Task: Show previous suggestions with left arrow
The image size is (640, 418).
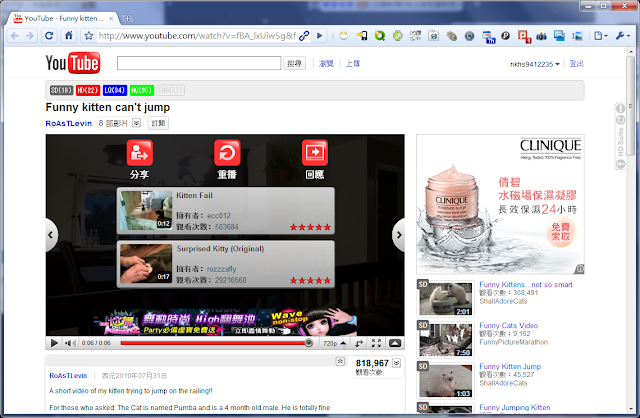Action: click(51, 235)
